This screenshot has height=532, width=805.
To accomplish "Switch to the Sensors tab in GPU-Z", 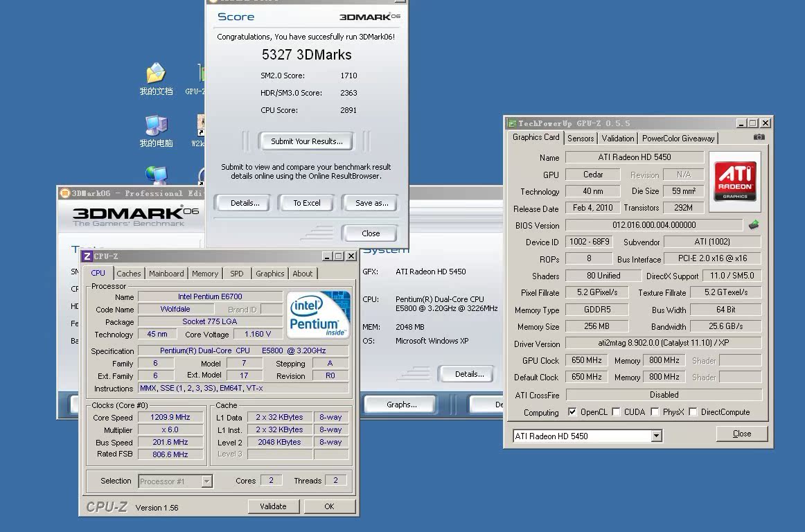I will 581,138.
